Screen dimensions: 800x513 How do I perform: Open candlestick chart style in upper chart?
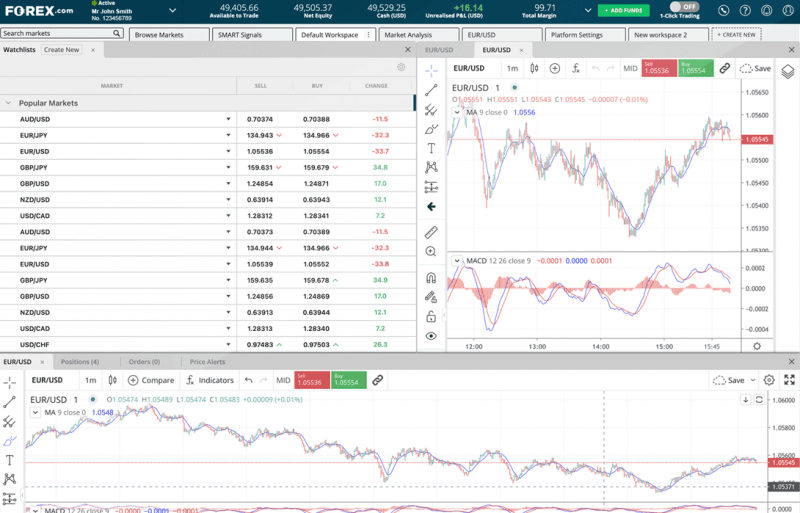pyautogui.click(x=534, y=68)
